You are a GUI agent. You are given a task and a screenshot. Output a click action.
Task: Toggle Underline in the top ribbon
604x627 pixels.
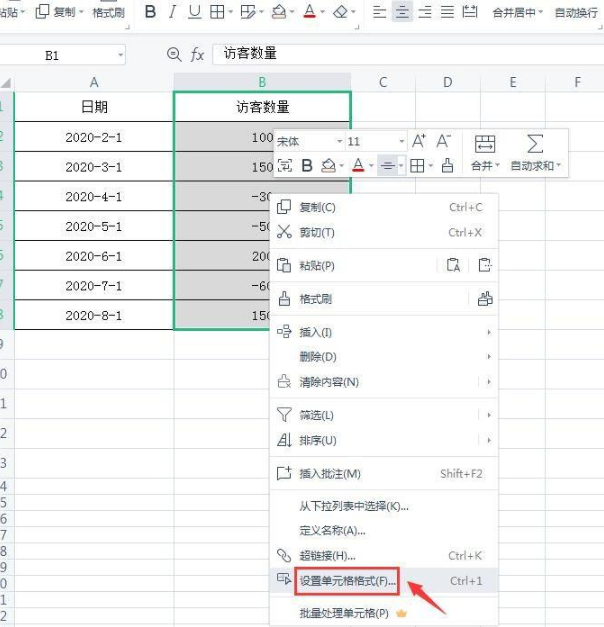coord(195,12)
